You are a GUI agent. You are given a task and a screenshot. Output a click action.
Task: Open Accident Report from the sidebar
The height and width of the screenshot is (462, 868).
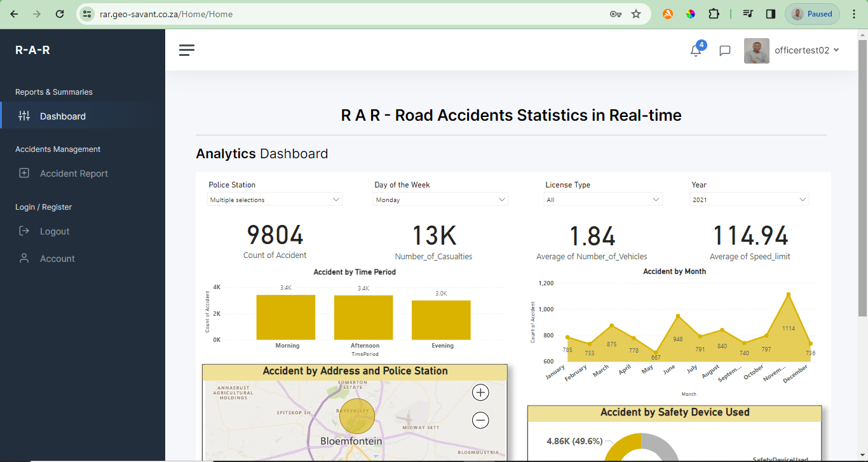pos(74,173)
